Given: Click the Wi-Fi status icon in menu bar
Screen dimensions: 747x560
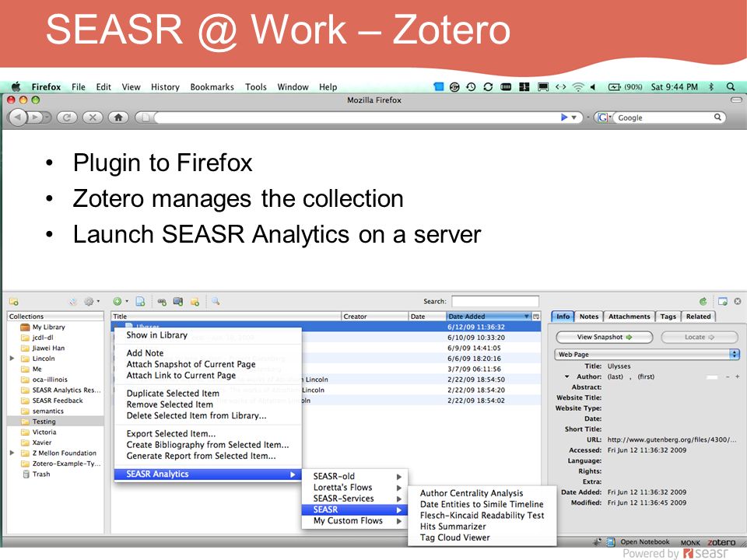Looking at the screenshot, I should tap(578, 86).
